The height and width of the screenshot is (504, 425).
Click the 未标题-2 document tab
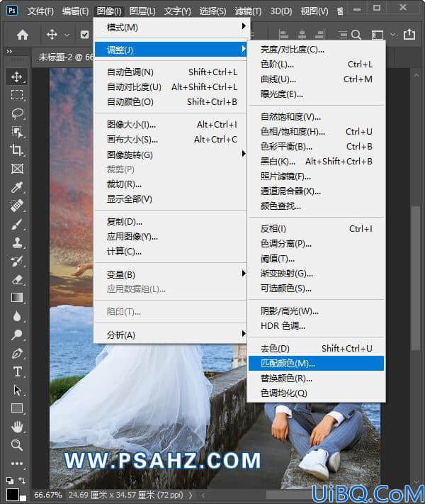(x=65, y=57)
